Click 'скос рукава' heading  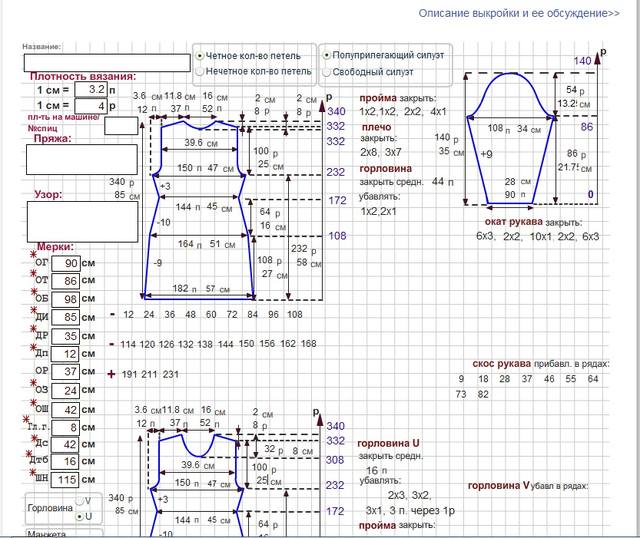click(502, 363)
